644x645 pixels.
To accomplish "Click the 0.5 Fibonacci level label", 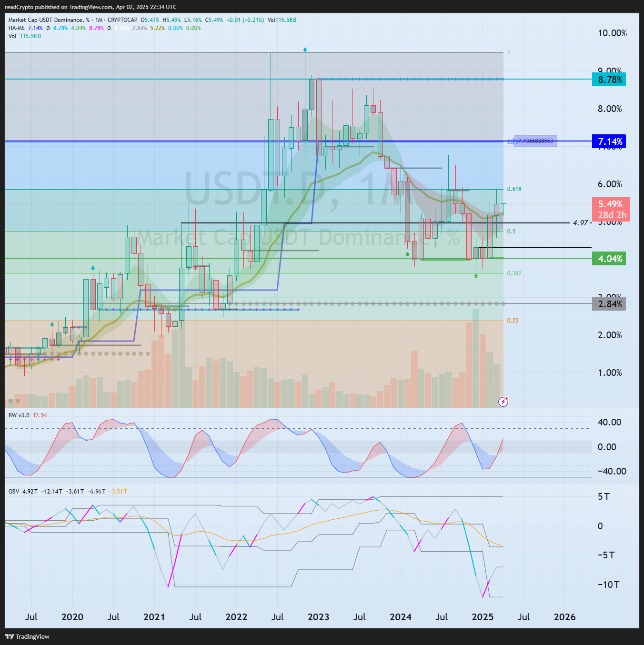I will (x=511, y=232).
